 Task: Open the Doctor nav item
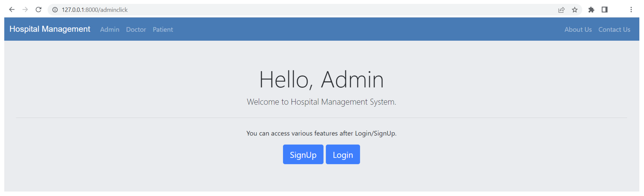(136, 29)
